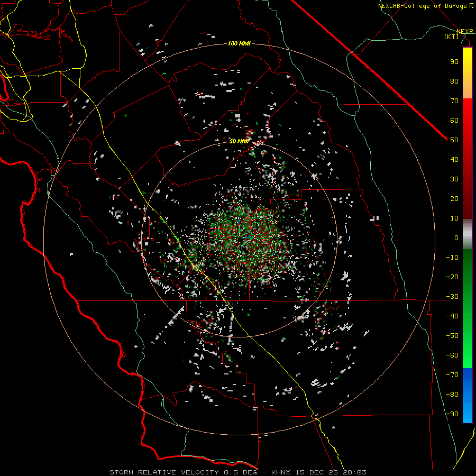
Task: Click the 'KHNX' station identifier in caption
Action: coord(281,472)
